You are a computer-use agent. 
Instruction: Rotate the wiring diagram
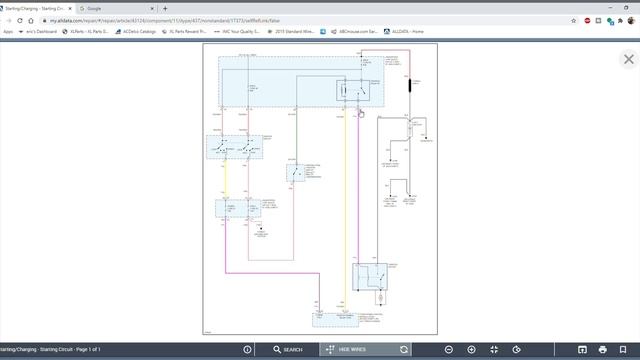[516, 349]
